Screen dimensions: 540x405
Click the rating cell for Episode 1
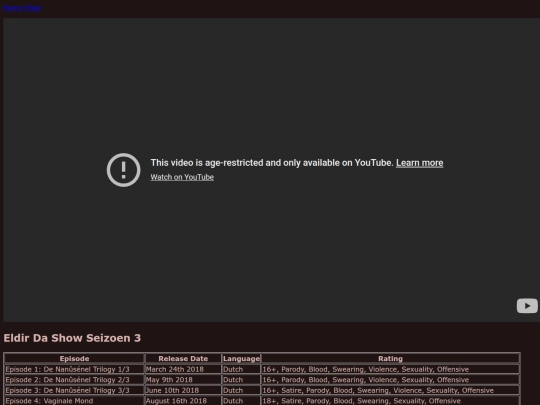point(390,369)
